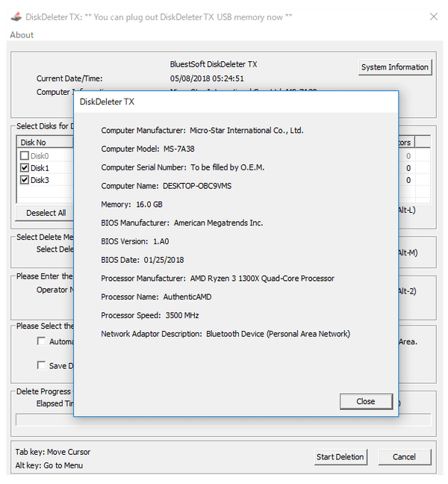This screenshot has height=484, width=448.
Task: Click Start Deletion button
Action: click(x=340, y=456)
